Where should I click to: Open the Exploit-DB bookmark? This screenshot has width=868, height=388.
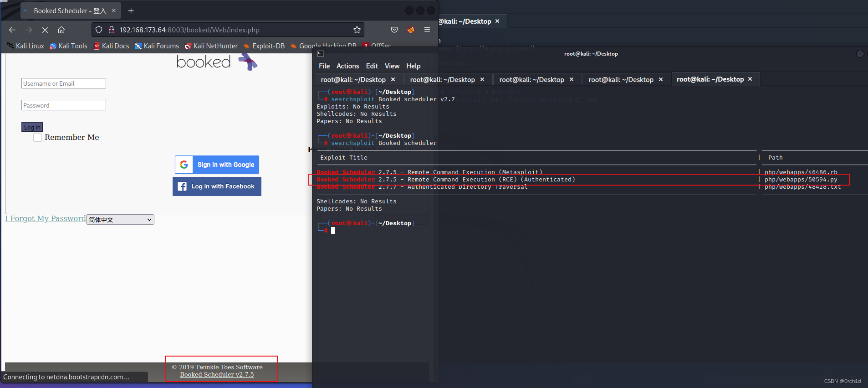pyautogui.click(x=264, y=46)
